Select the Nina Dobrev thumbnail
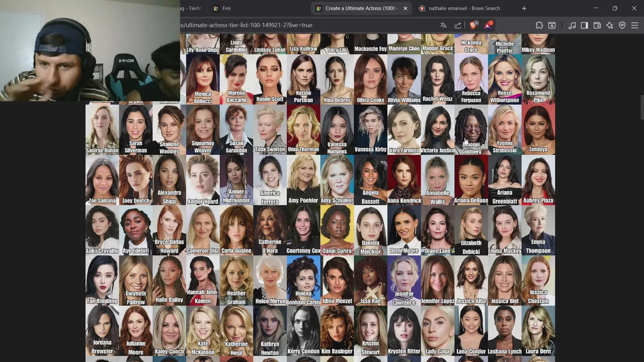This screenshot has height=362, width=644. tap(337, 79)
